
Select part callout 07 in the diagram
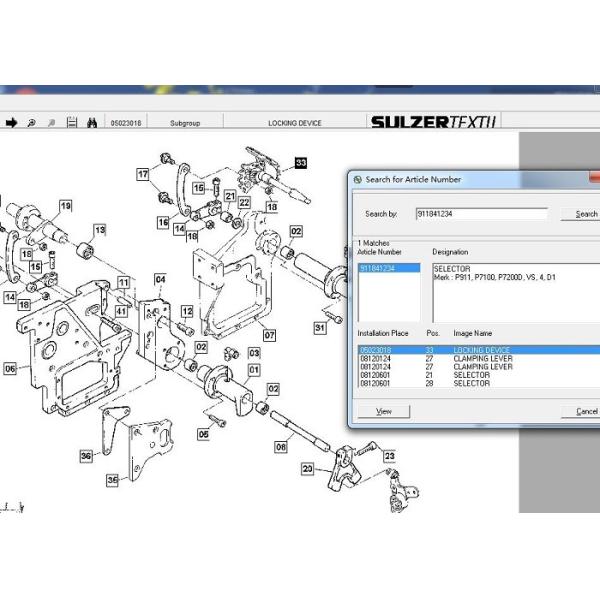269,335
